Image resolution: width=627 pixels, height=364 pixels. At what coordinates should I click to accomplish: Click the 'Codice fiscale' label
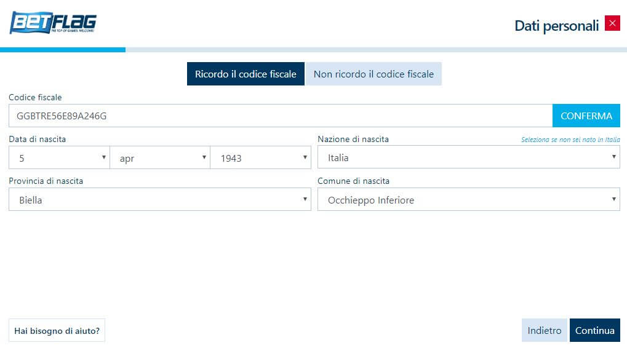(35, 98)
